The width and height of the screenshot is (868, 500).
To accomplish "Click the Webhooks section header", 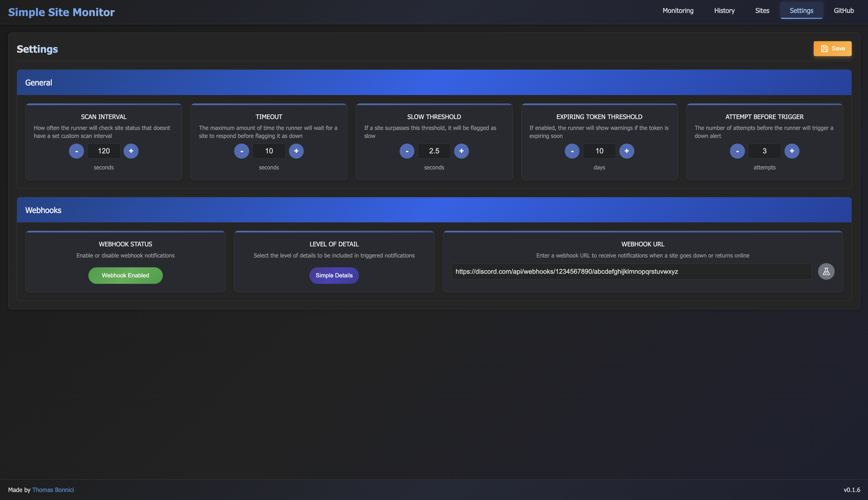I will click(434, 210).
